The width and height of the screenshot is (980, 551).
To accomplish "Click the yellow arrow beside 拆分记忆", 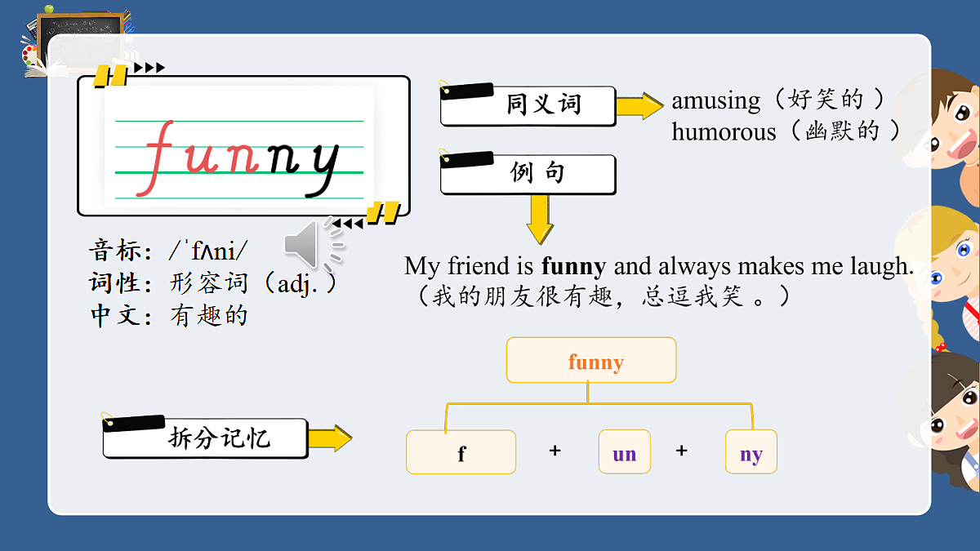I will (330, 438).
